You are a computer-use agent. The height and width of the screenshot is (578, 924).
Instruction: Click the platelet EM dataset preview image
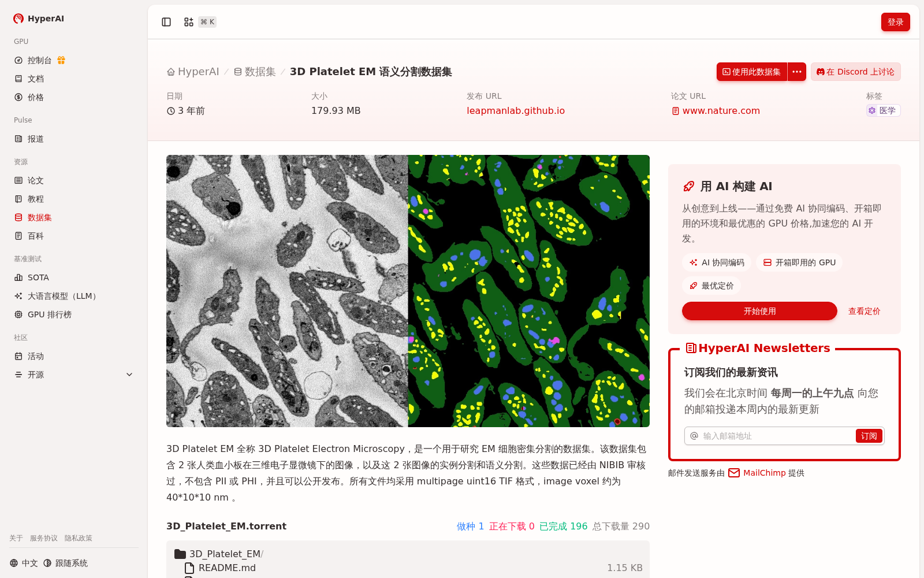(x=408, y=291)
